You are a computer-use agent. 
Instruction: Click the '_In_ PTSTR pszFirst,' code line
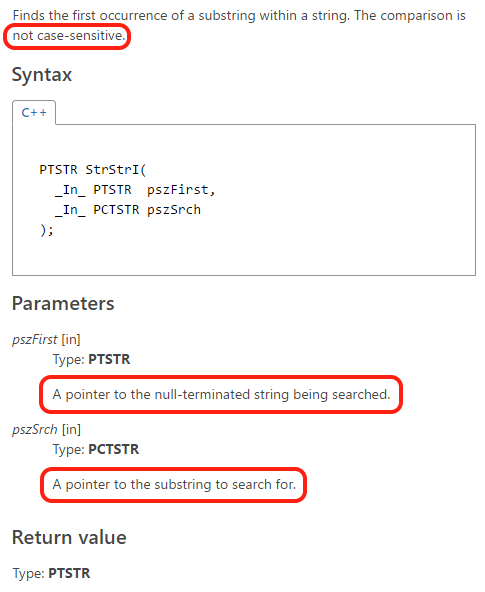click(x=135, y=190)
